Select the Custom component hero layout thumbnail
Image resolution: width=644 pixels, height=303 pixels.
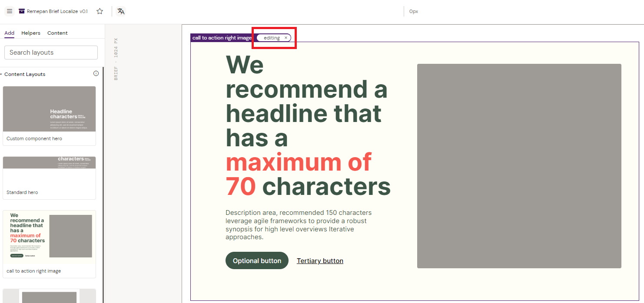pyautogui.click(x=49, y=109)
